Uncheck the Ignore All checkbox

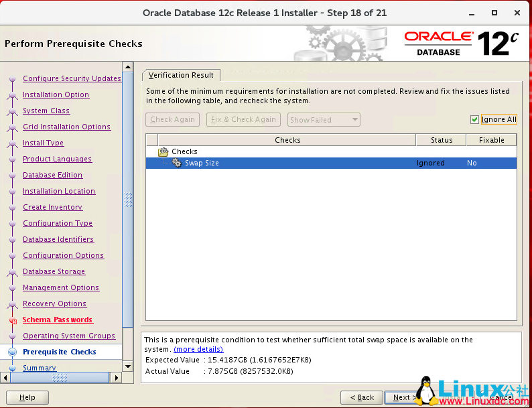(x=474, y=119)
